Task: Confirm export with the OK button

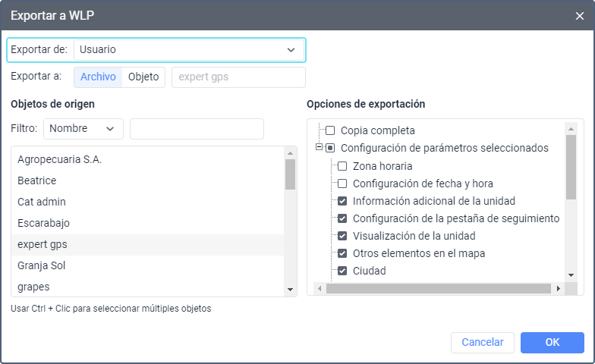Action: (552, 342)
